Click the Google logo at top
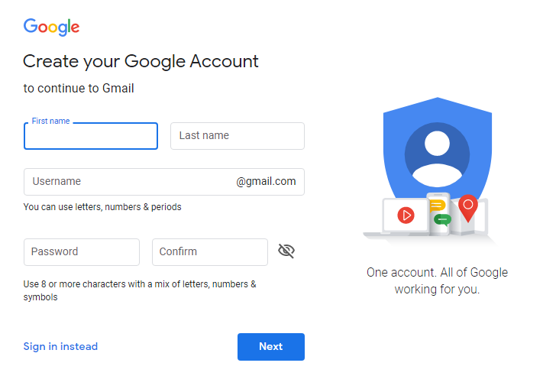Screen dimensions: 556x392 (x=51, y=28)
